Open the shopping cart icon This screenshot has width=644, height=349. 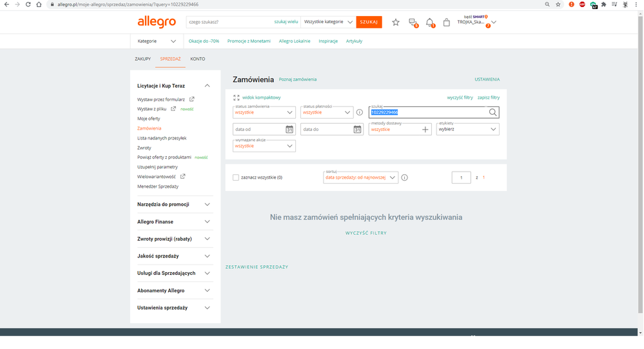pos(447,22)
